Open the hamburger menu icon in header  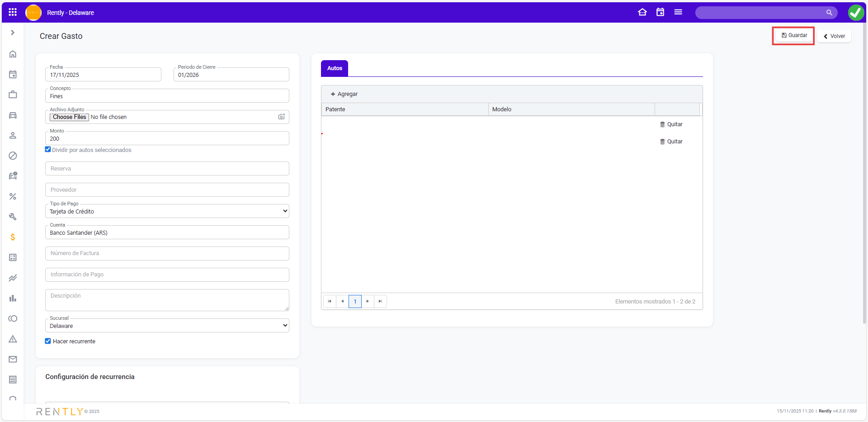pyautogui.click(x=678, y=12)
